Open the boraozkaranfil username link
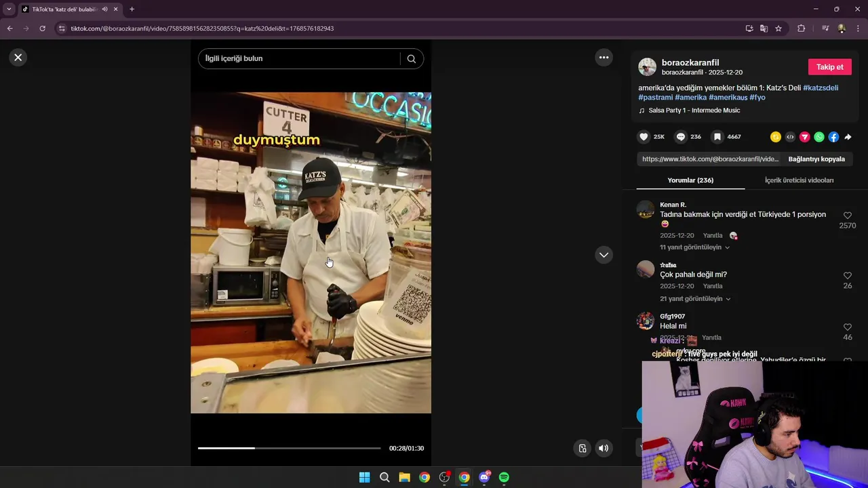Viewport: 868px width, 488px height. point(690,63)
